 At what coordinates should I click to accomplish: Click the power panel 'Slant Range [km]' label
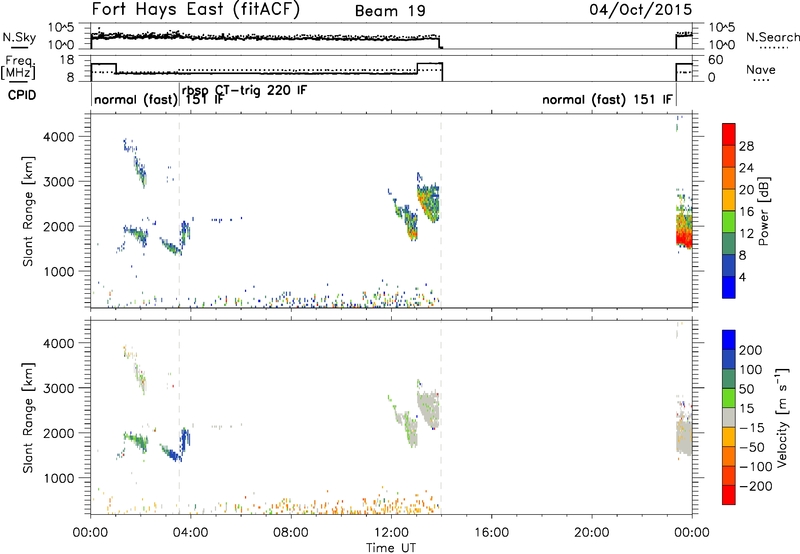coord(28,211)
